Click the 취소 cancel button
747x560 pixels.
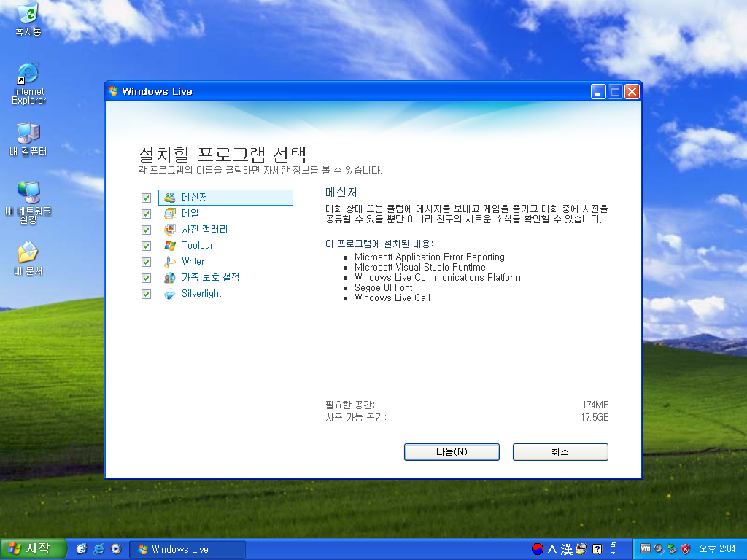pyautogui.click(x=560, y=452)
